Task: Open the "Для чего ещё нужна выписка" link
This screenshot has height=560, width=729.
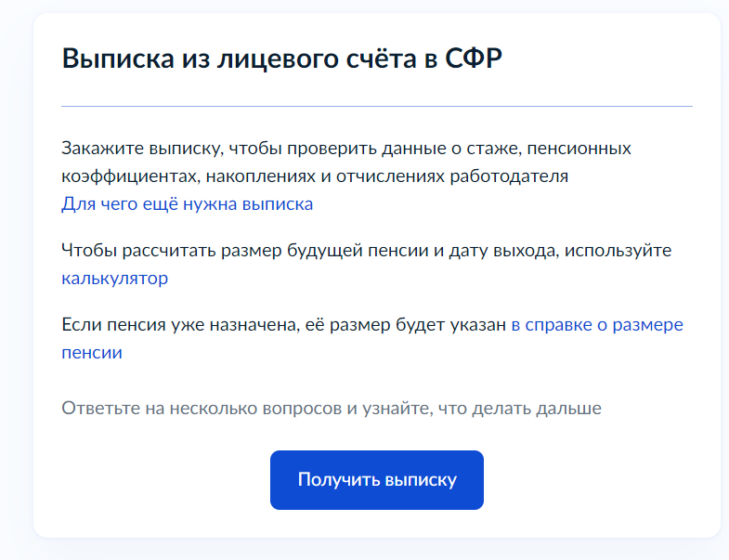Action: (188, 203)
